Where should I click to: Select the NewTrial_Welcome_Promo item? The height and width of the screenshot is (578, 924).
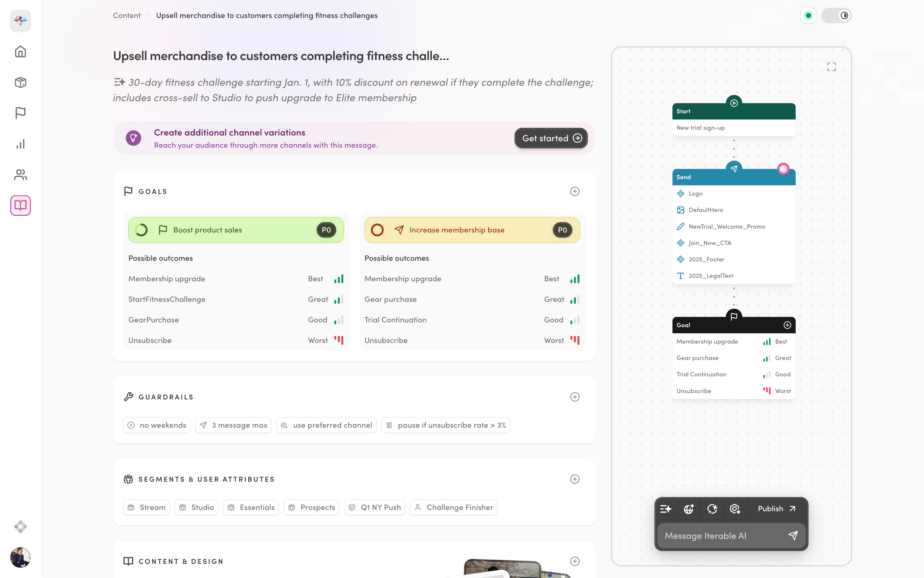[x=734, y=227]
